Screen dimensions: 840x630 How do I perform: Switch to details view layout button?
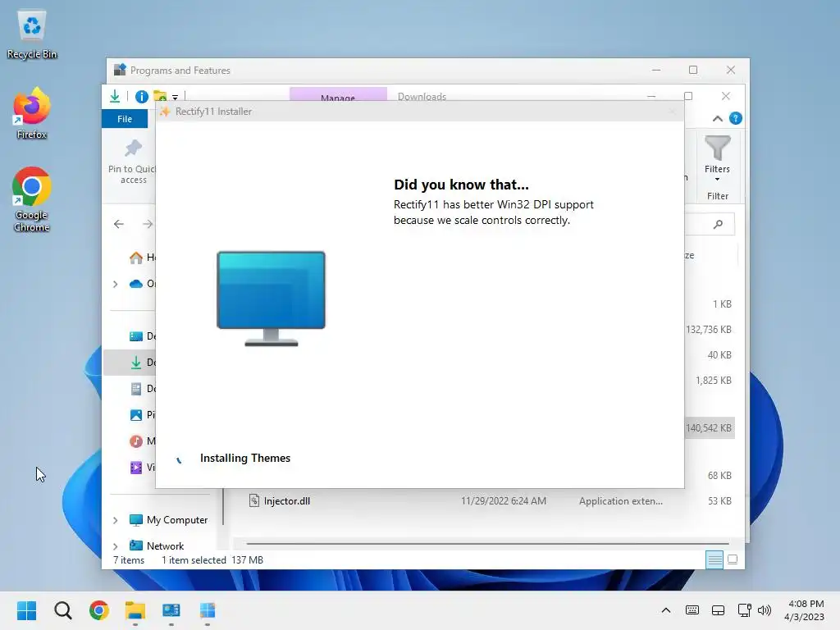714,559
